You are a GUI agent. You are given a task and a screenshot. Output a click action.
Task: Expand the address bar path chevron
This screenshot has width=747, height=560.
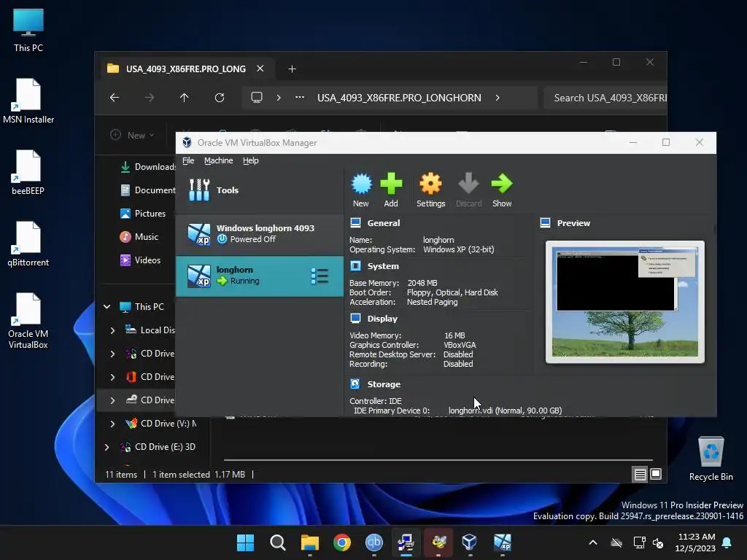coord(498,98)
